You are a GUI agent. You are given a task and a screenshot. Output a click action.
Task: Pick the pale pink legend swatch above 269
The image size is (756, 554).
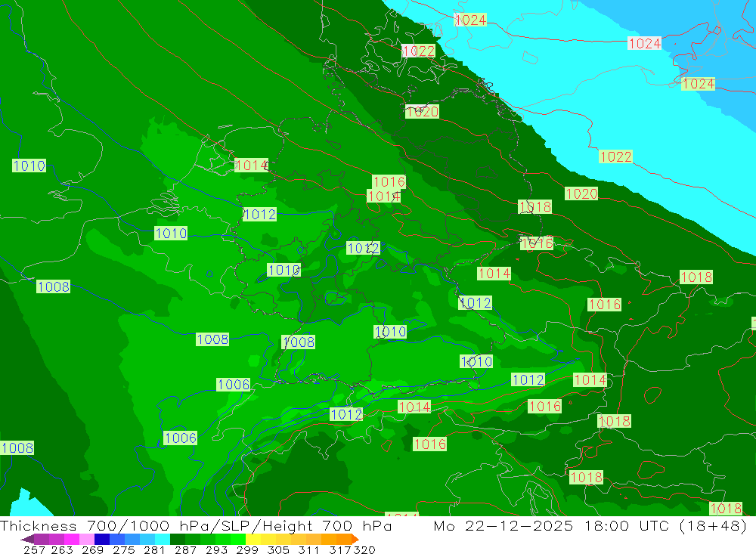click(85, 539)
